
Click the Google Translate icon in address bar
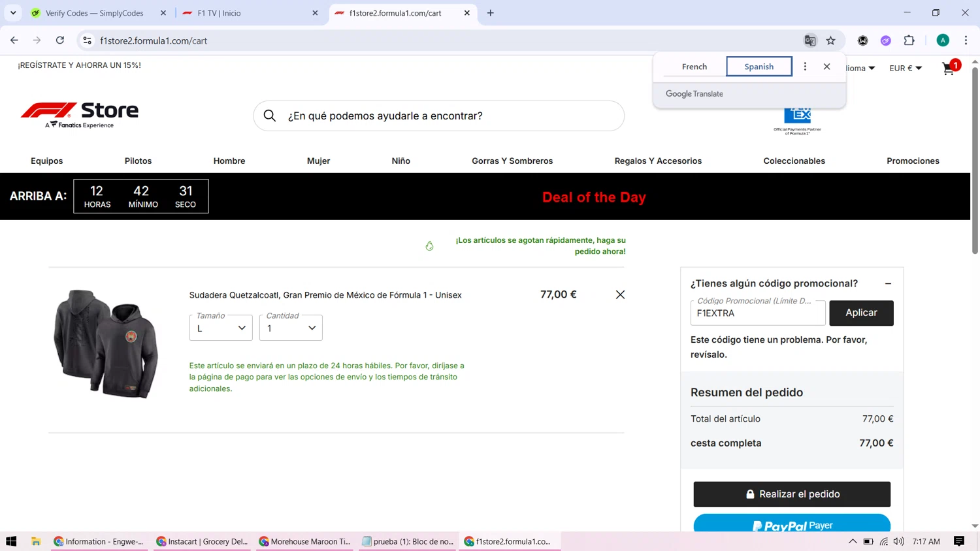(x=810, y=40)
